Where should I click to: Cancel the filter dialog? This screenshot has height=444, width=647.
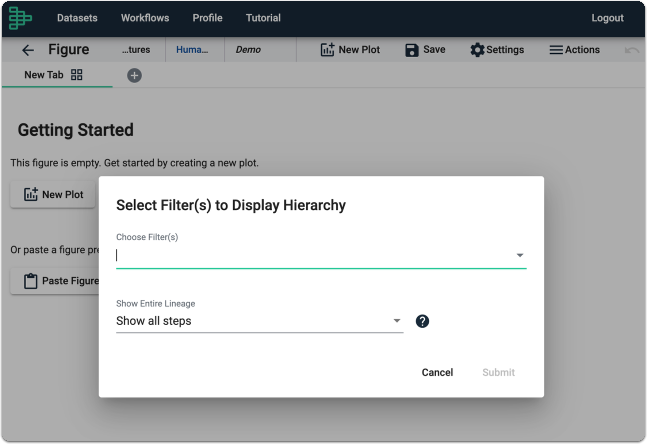point(437,373)
